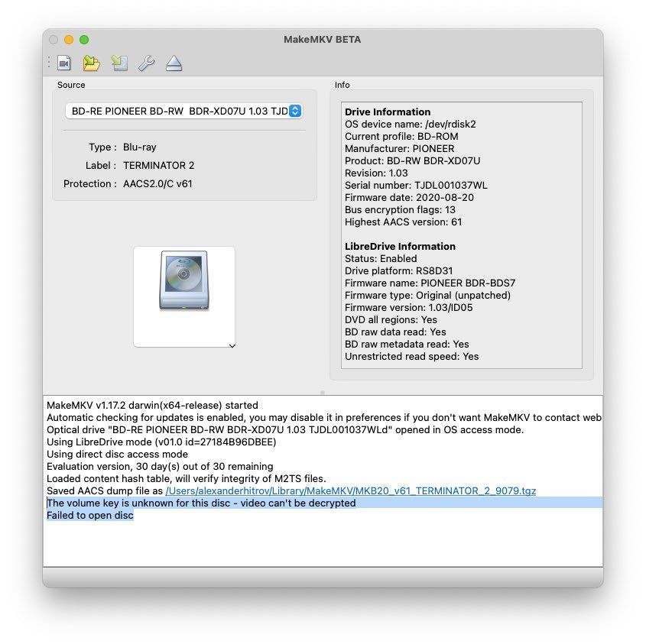646x644 pixels.
Task: Click the "Evaluation version, 30 day(s)" log line
Action: coord(160,466)
